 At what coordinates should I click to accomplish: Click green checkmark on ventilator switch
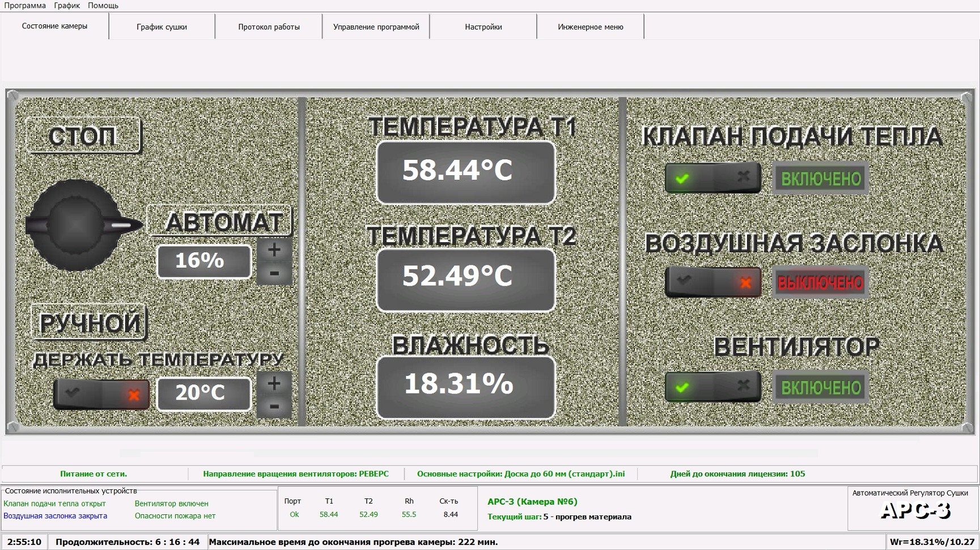point(683,387)
